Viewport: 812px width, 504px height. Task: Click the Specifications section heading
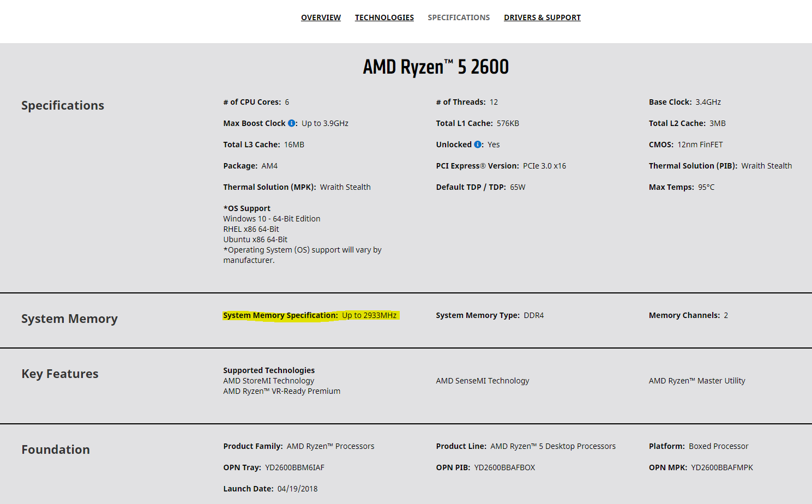[x=63, y=105]
